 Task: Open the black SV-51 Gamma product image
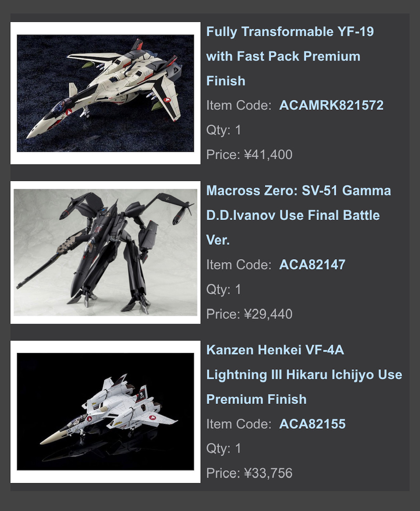click(105, 252)
